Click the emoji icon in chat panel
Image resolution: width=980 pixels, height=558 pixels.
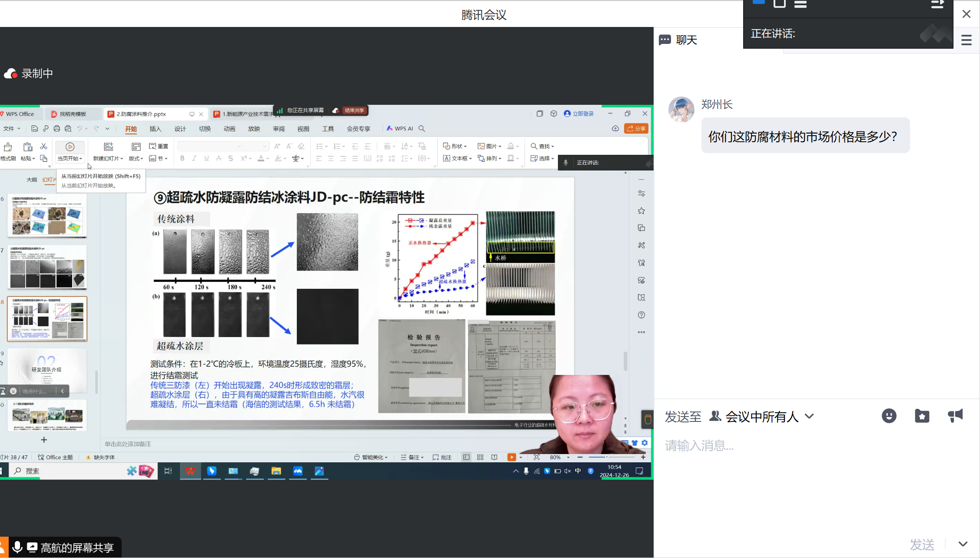pyautogui.click(x=889, y=416)
